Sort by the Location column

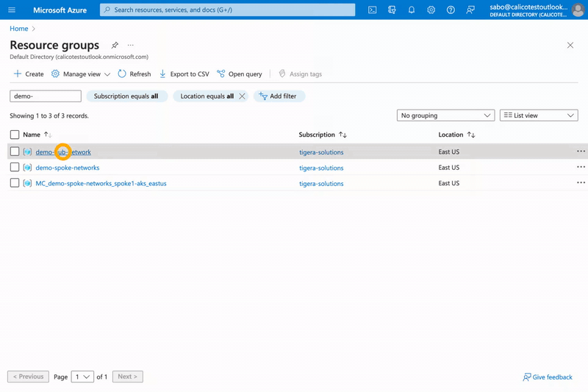(456, 135)
